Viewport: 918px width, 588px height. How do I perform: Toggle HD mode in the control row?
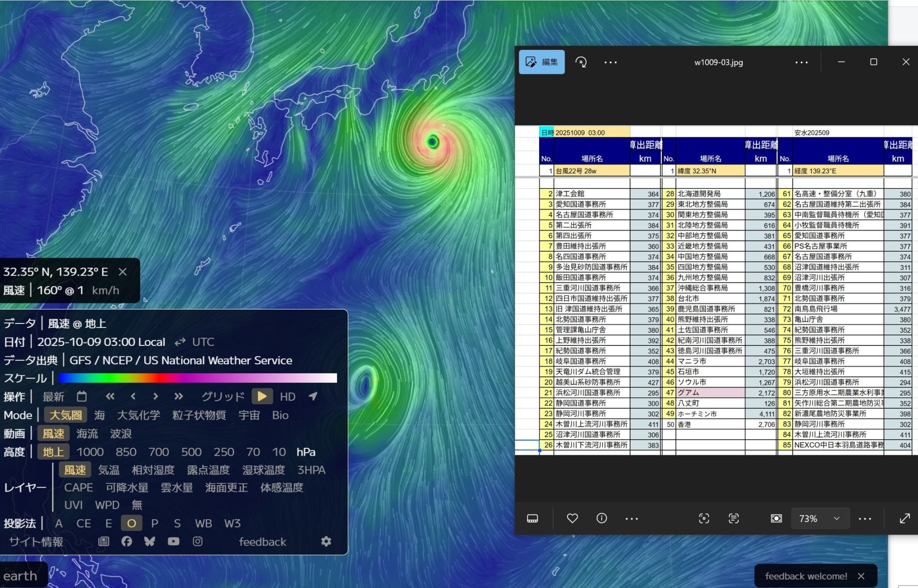[x=288, y=396]
